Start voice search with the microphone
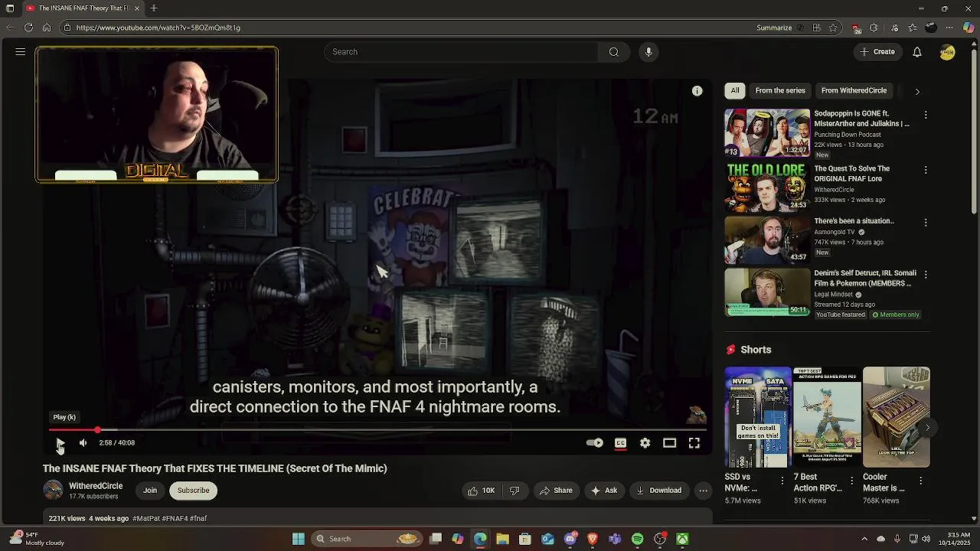This screenshot has width=980, height=551. pyautogui.click(x=648, y=51)
